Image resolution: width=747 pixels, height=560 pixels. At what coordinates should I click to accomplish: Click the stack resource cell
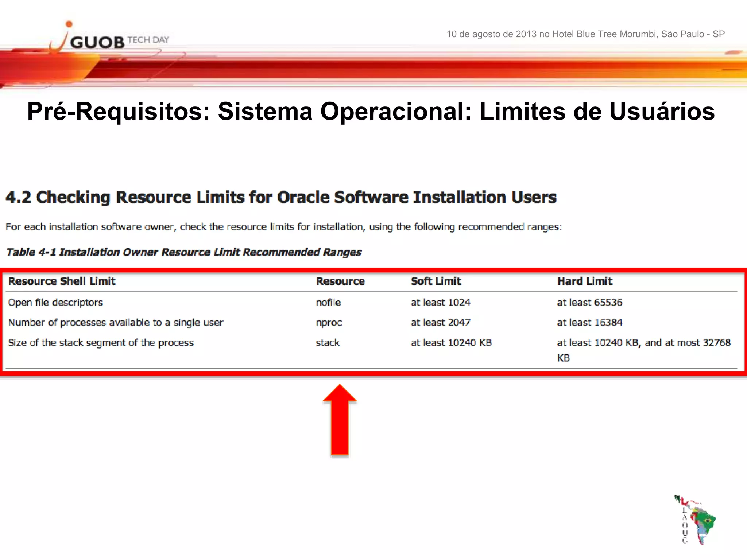click(328, 343)
